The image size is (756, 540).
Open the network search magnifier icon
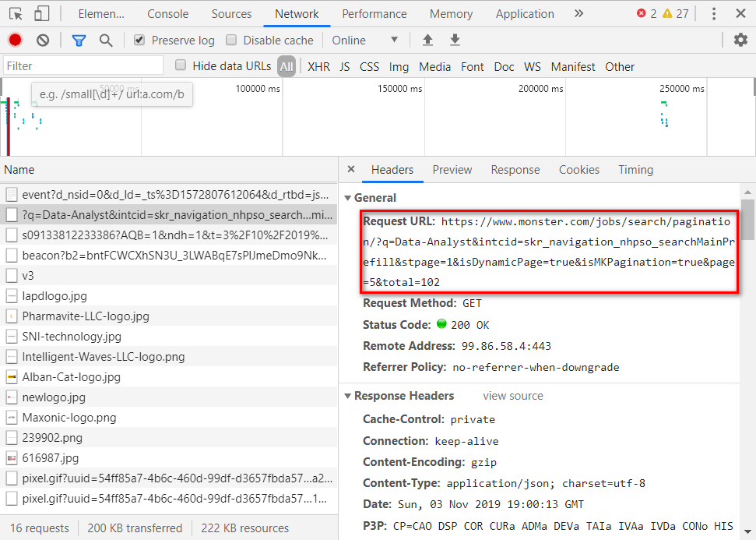coord(106,41)
